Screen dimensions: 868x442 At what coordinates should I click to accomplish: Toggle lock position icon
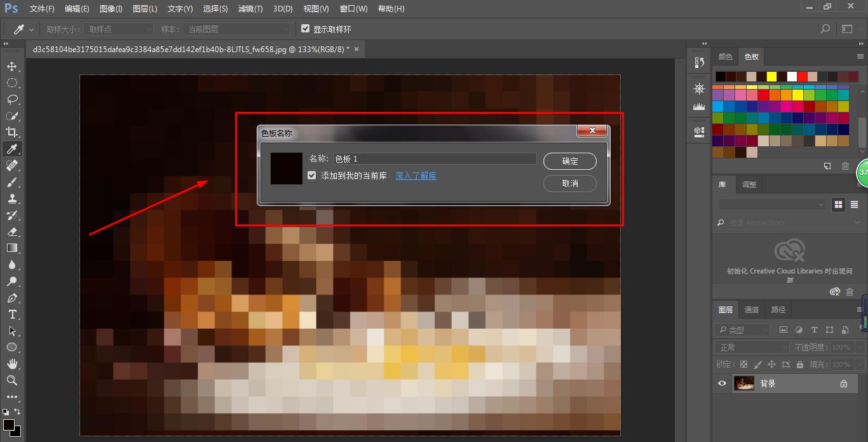[771, 364]
